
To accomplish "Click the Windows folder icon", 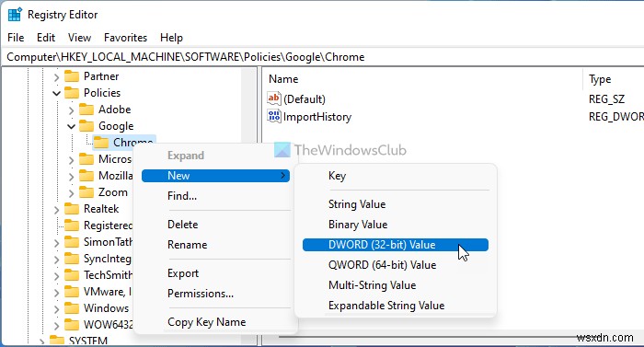I will coord(72,308).
